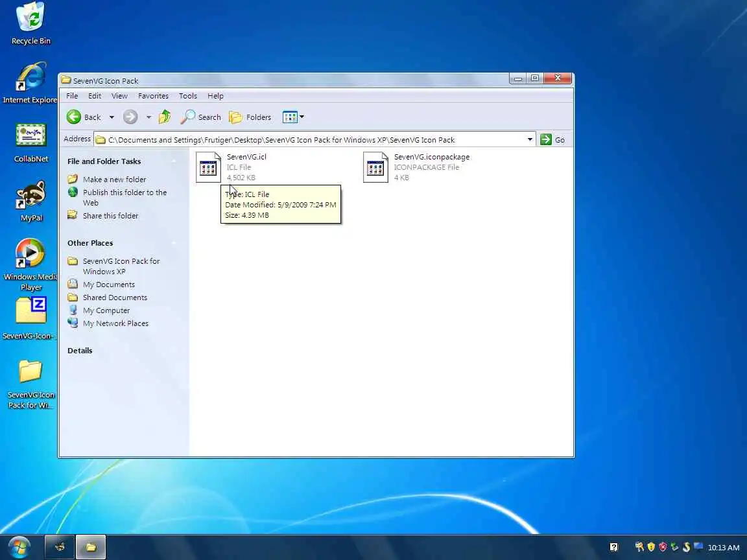Image resolution: width=747 pixels, height=560 pixels.
Task: Select the SevenVG.icl file icon
Action: [x=209, y=167]
